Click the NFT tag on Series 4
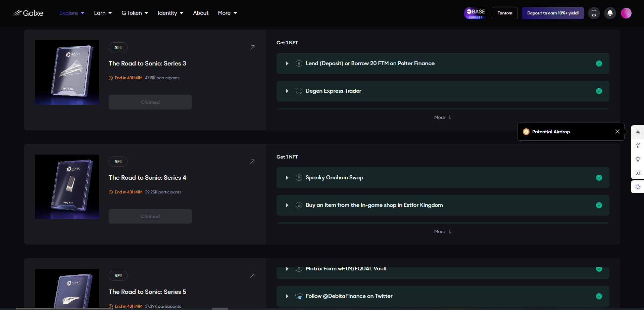Screen dimensions: 644x310 click(118, 162)
